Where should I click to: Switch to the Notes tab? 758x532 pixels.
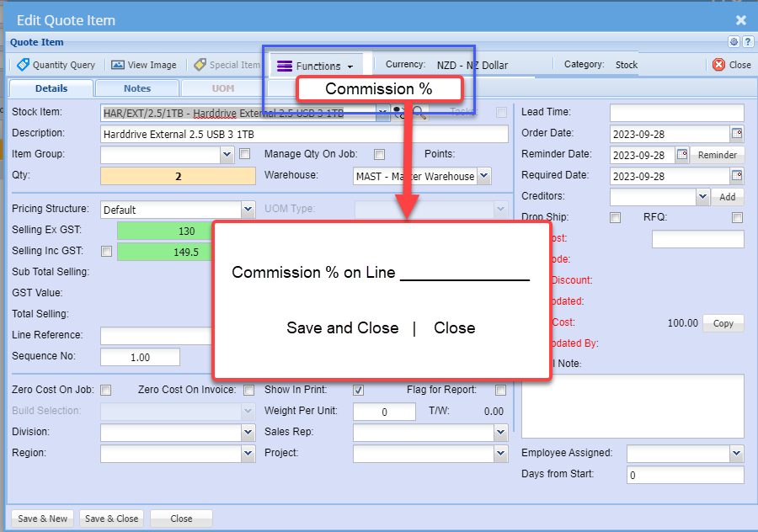point(137,88)
